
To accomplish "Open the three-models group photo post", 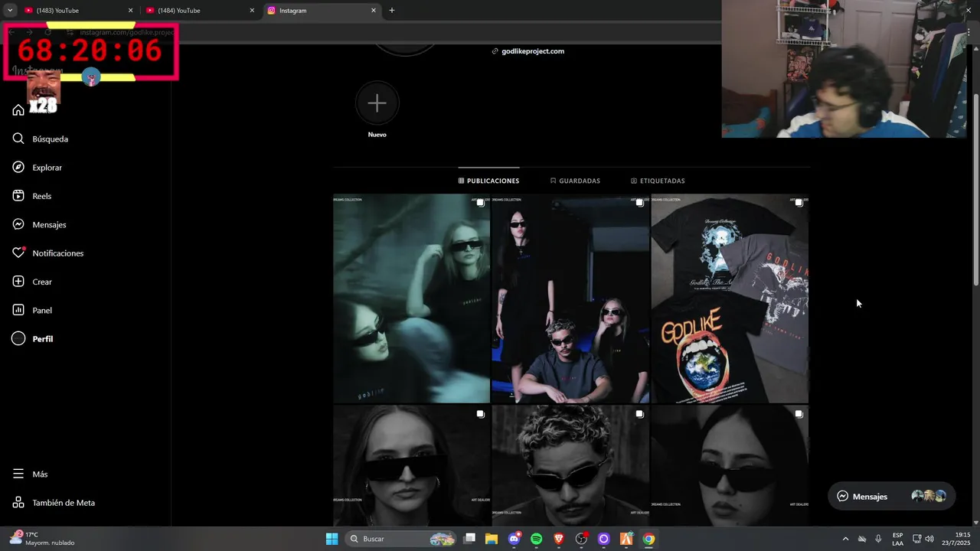I will click(x=570, y=298).
